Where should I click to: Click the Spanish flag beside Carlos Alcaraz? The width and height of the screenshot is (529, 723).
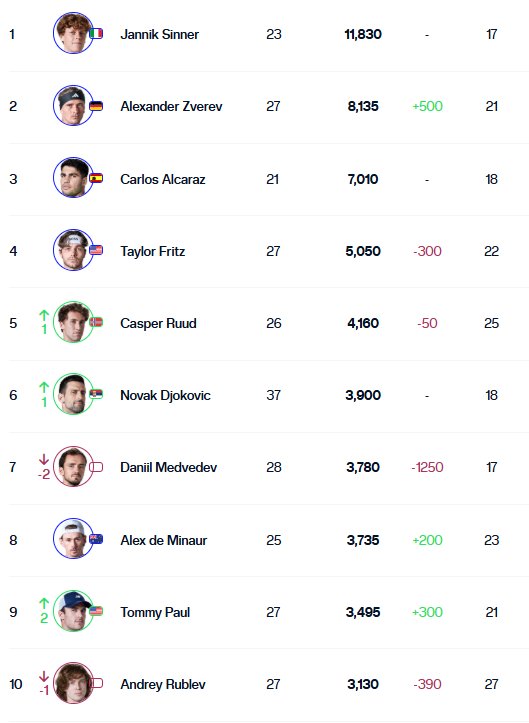click(96, 178)
